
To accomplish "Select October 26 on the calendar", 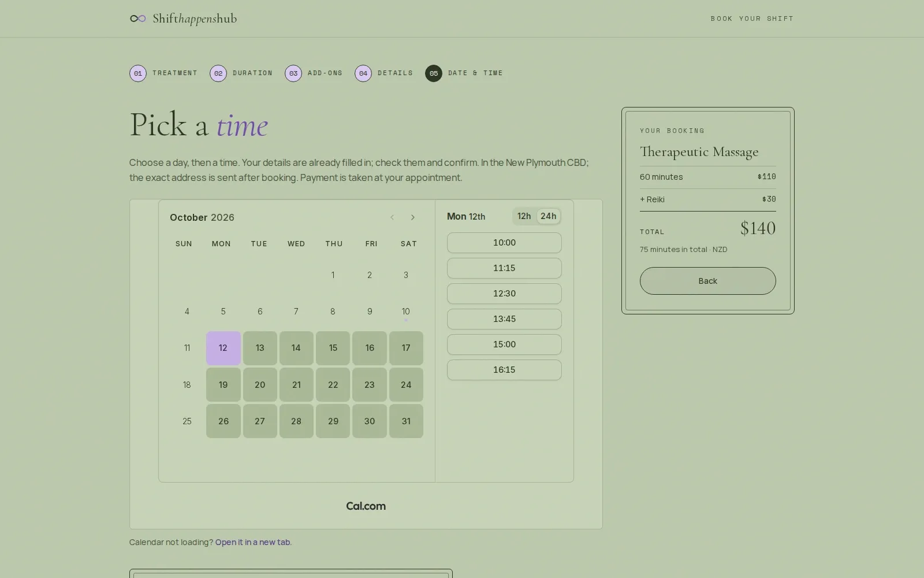I will (223, 421).
